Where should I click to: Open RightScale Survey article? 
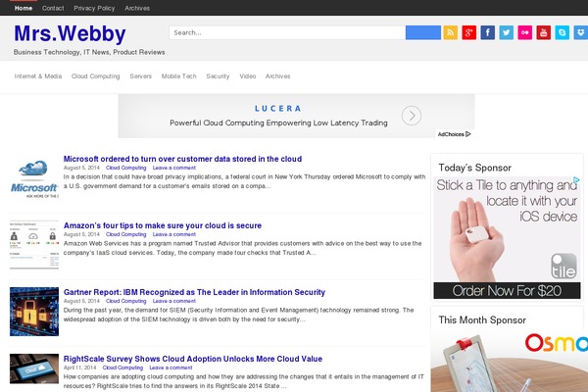click(193, 359)
